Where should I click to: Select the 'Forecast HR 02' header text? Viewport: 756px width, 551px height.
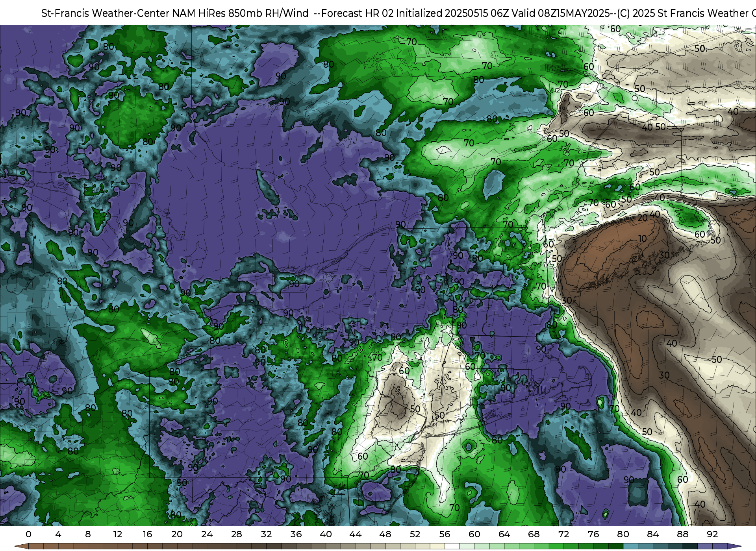(x=358, y=13)
